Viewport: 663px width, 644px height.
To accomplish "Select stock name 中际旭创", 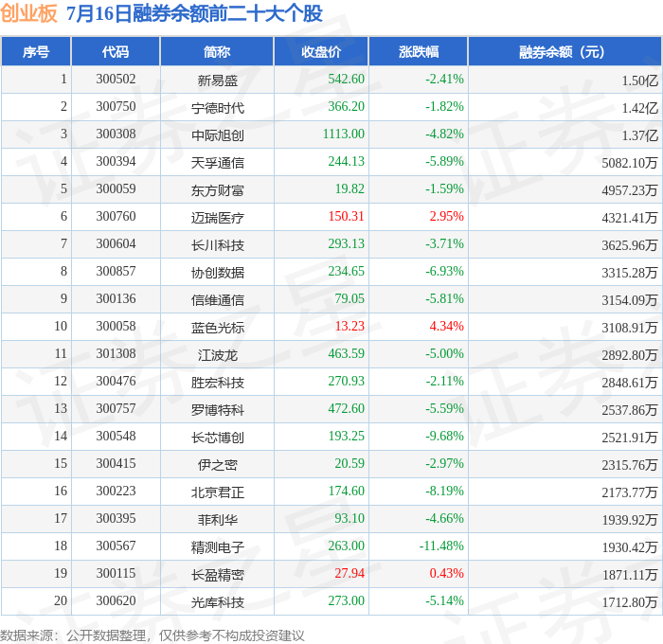I will tap(217, 135).
